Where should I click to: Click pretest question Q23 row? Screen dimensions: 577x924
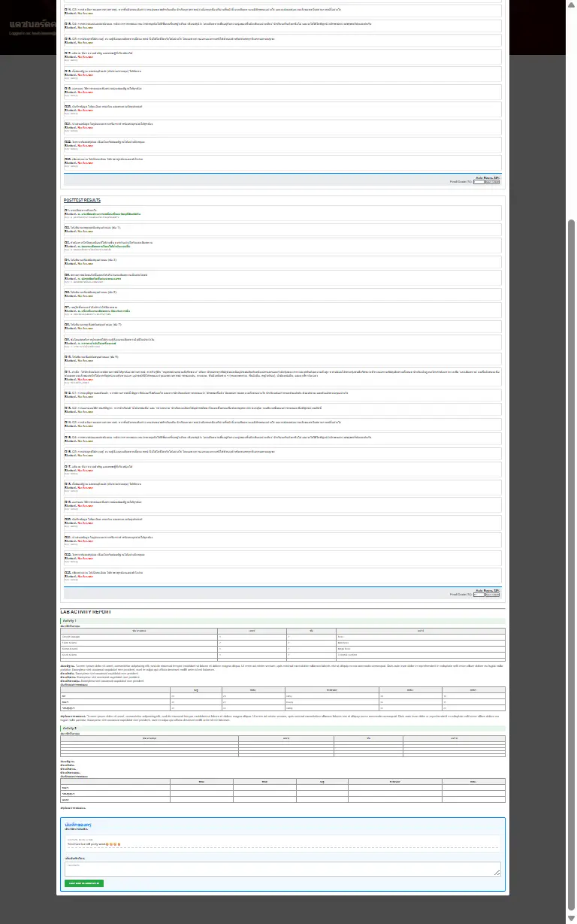(282, 162)
